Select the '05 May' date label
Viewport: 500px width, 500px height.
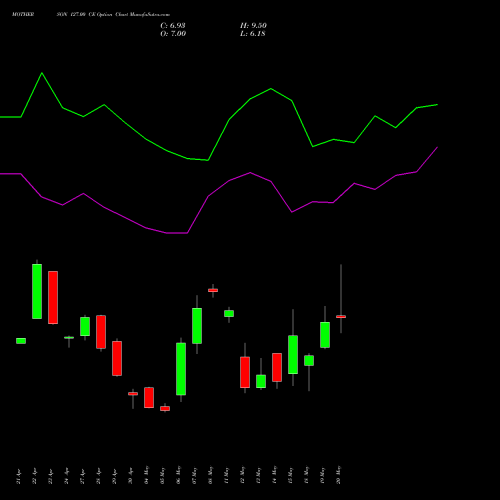tap(163, 475)
